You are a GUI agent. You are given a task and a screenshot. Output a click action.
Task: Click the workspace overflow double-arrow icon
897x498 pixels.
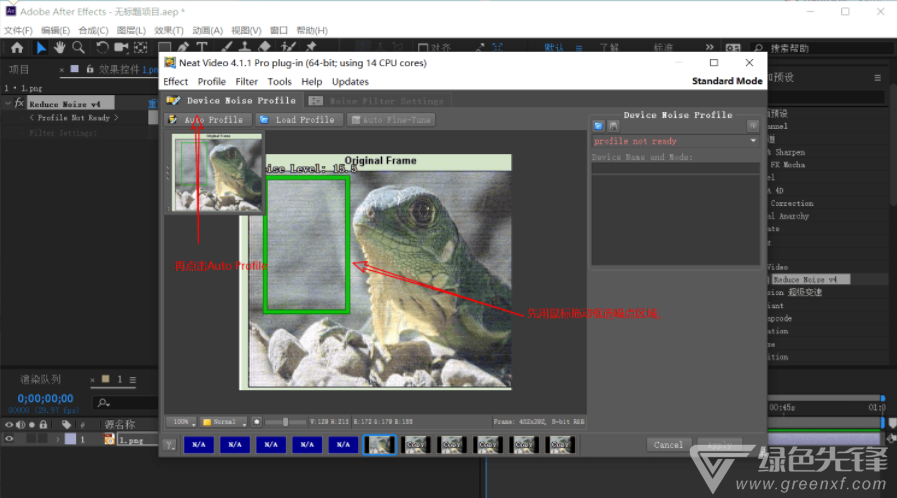click(x=709, y=47)
